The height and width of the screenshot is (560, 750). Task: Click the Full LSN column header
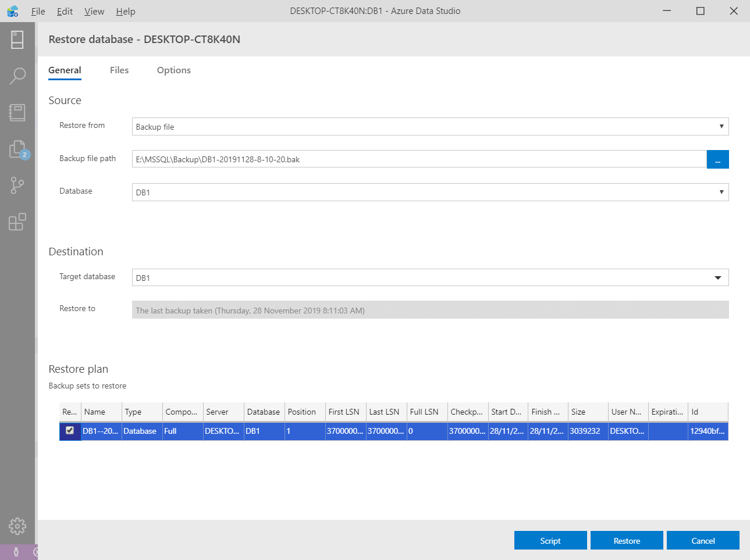tap(427, 412)
